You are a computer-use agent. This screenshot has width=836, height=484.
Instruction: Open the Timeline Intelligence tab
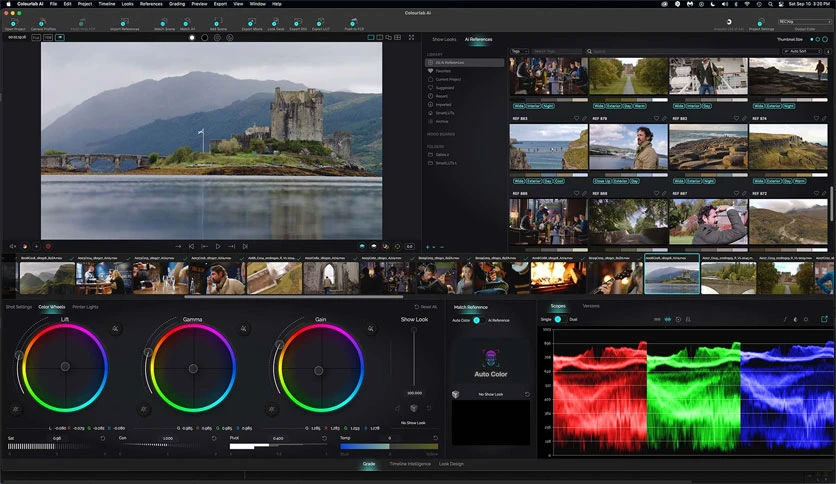tap(410, 464)
